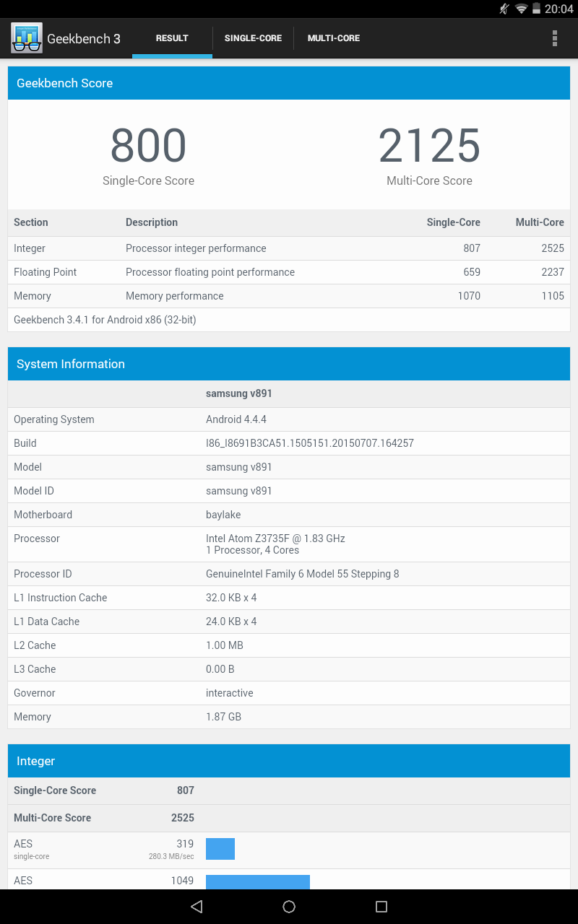Tap the Description column header

pos(152,222)
